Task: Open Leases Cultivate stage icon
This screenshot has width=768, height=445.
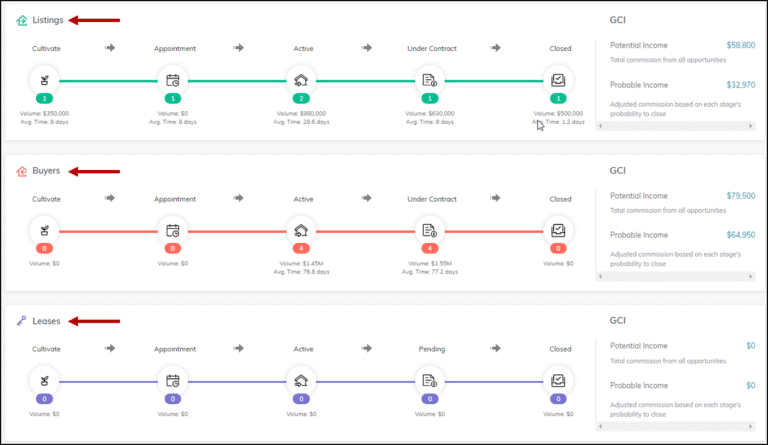Action: [45, 381]
